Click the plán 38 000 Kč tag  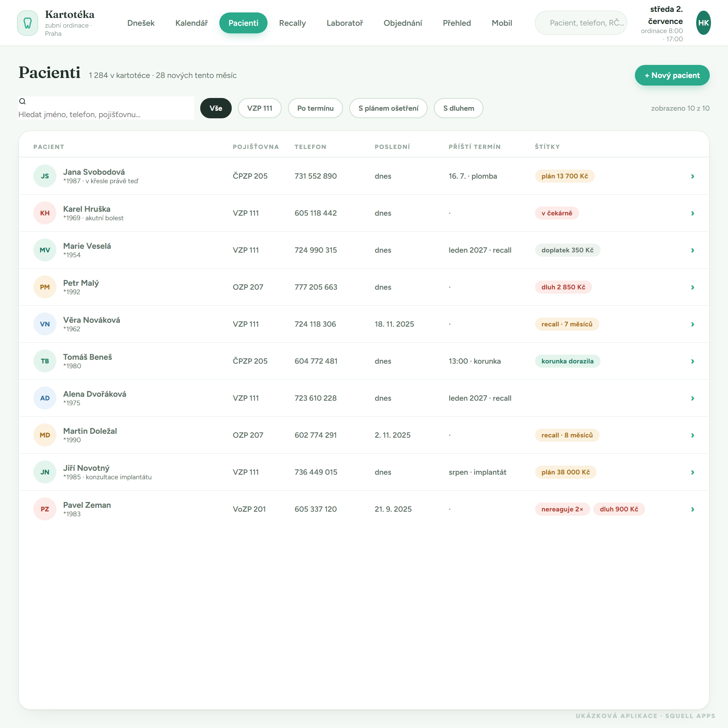(566, 472)
